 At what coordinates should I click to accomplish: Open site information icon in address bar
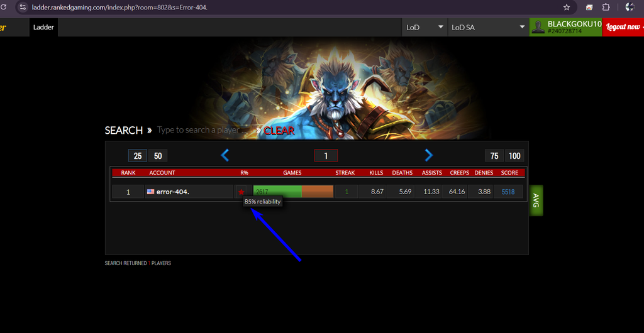coord(23,7)
